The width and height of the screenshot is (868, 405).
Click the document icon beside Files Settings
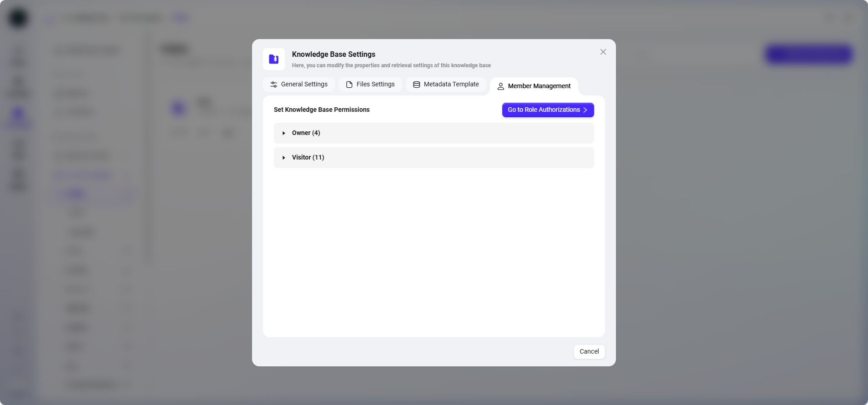(349, 85)
